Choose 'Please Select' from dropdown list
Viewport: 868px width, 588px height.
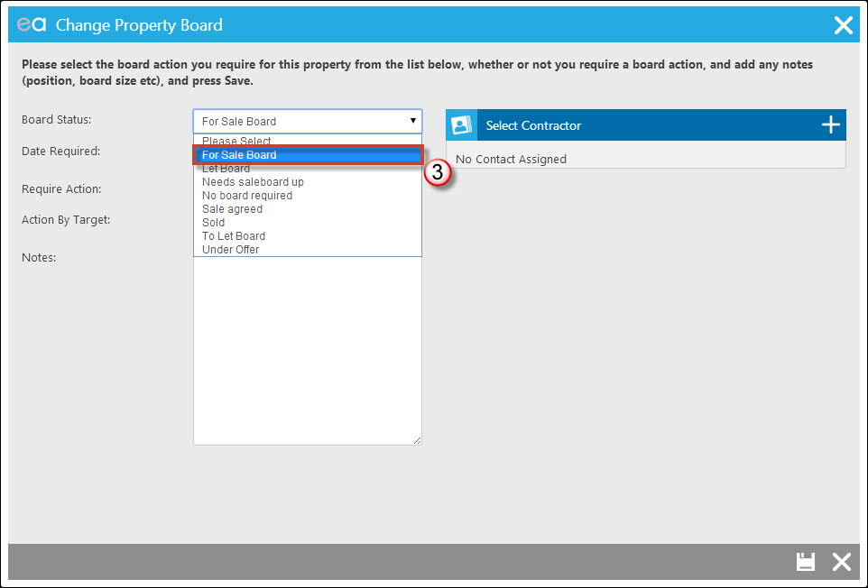[308, 141]
